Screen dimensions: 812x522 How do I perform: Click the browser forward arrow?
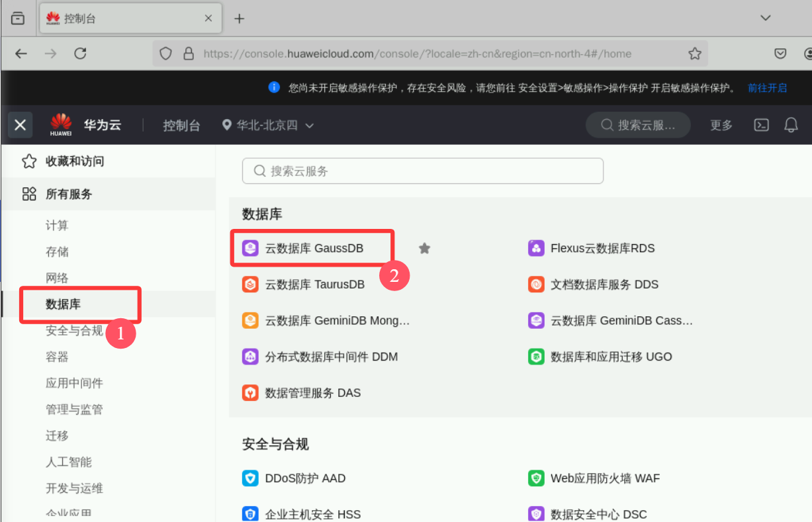point(50,54)
